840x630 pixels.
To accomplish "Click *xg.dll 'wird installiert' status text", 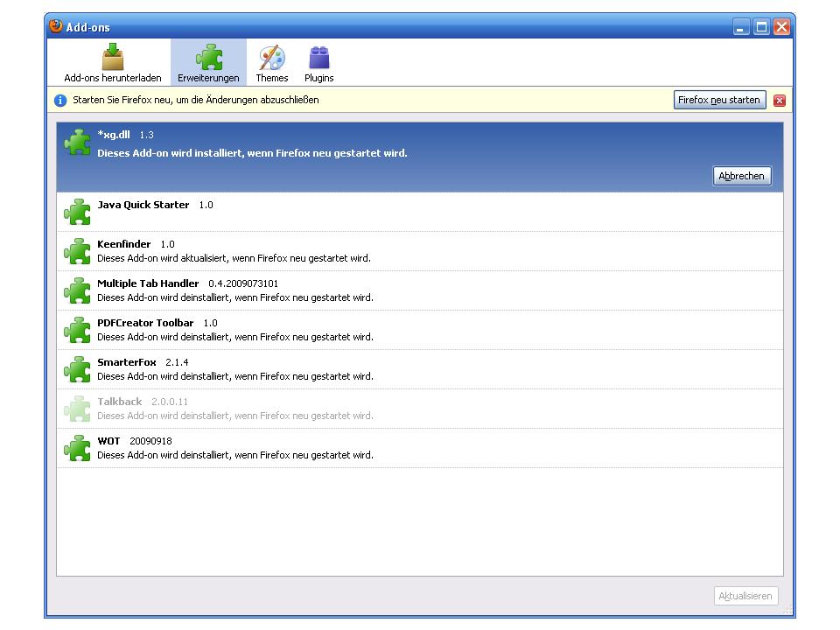I will 252,153.
